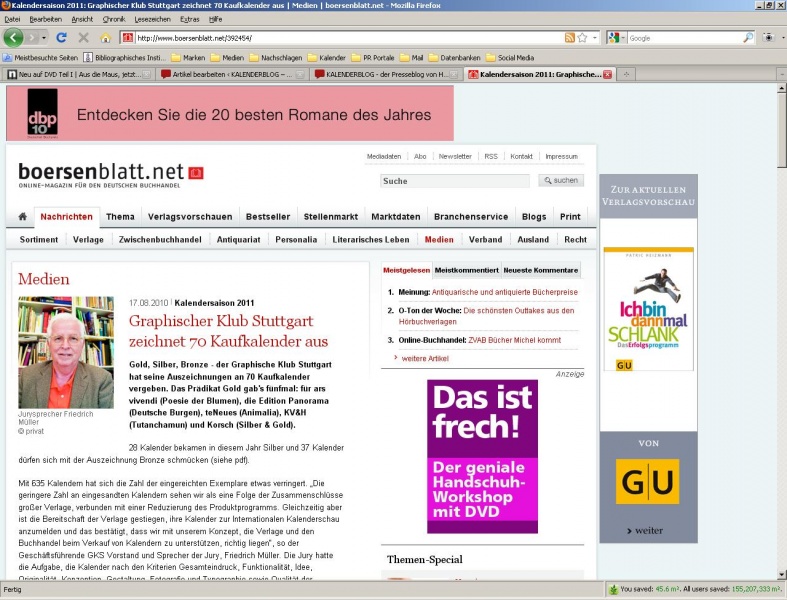
Task: Click the vertical page scrollbar
Action: pos(781,350)
